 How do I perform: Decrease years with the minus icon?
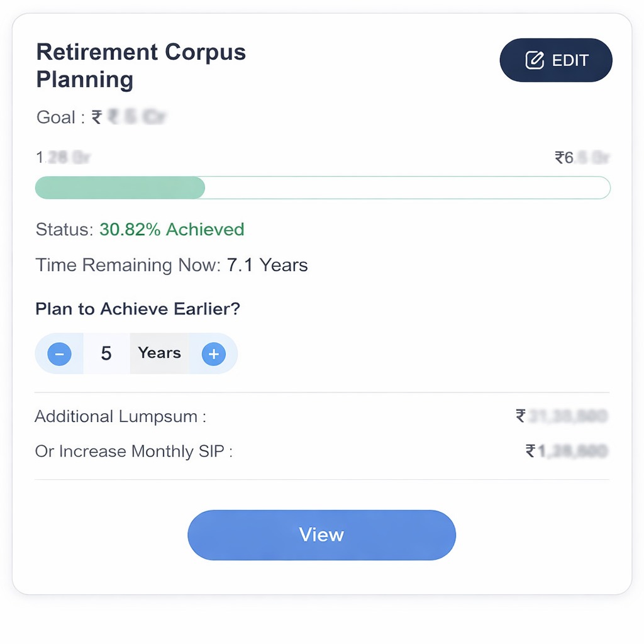pyautogui.click(x=59, y=354)
